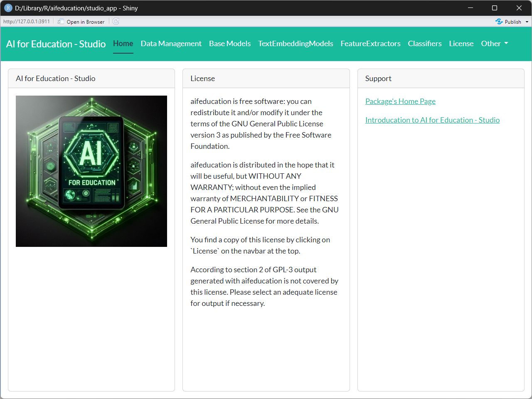Expand the Other dropdown menu
The height and width of the screenshot is (399, 532).
click(x=494, y=44)
